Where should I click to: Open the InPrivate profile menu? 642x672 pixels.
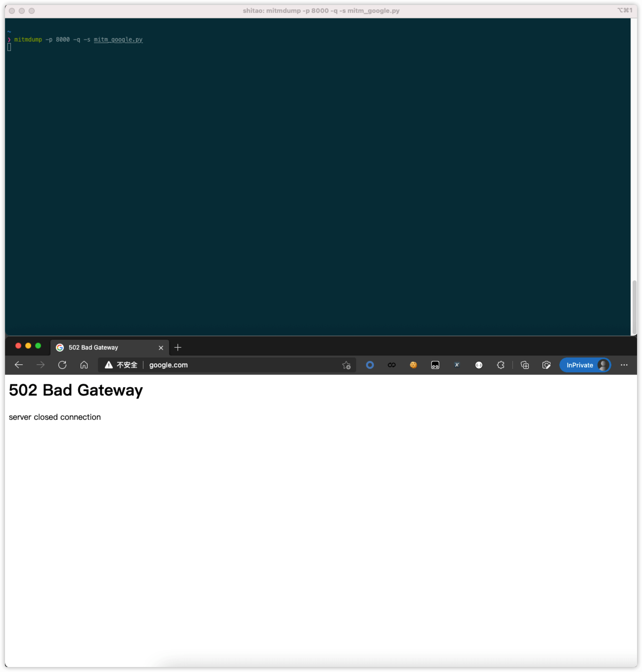coord(585,365)
